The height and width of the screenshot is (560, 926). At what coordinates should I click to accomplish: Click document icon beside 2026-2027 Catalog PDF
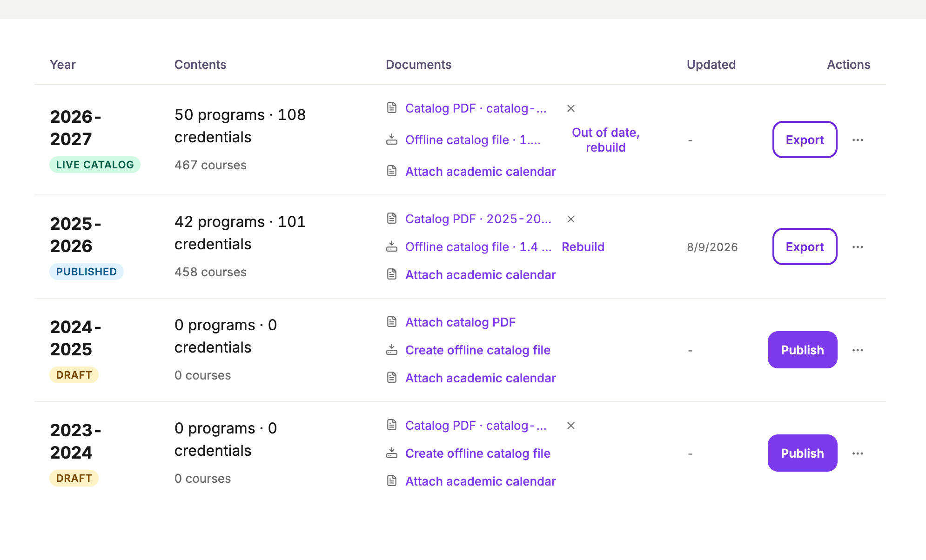point(392,108)
